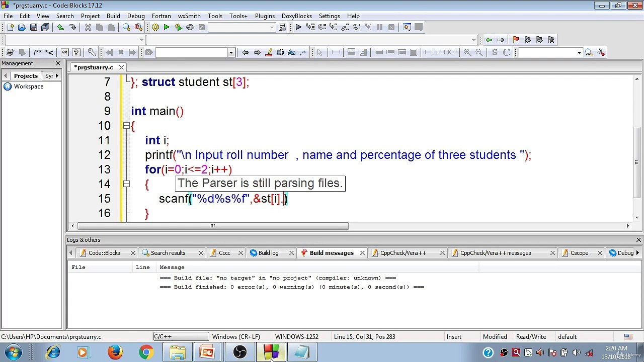
Task: Toggle the bookmark red flag icon
Action: [x=516, y=40]
